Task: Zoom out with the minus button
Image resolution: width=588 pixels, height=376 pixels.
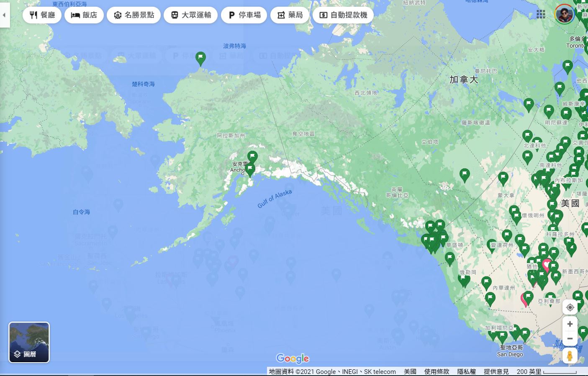Action: click(570, 339)
